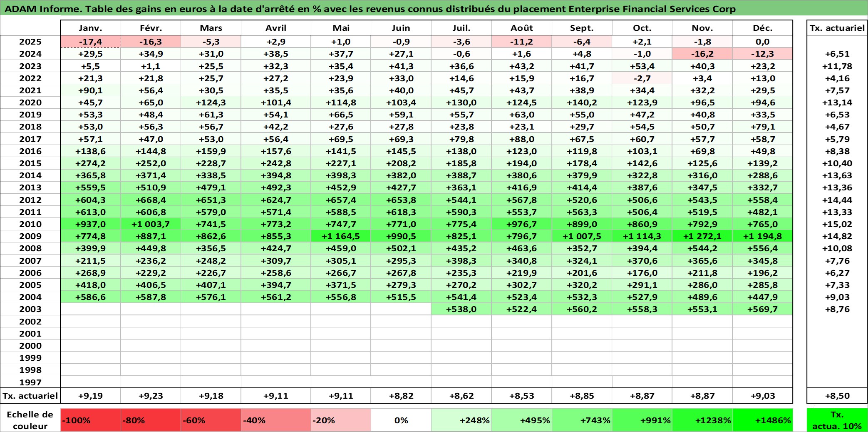Click the +618,3 cell for Juin 2011
The image size is (868, 432).
401,212
